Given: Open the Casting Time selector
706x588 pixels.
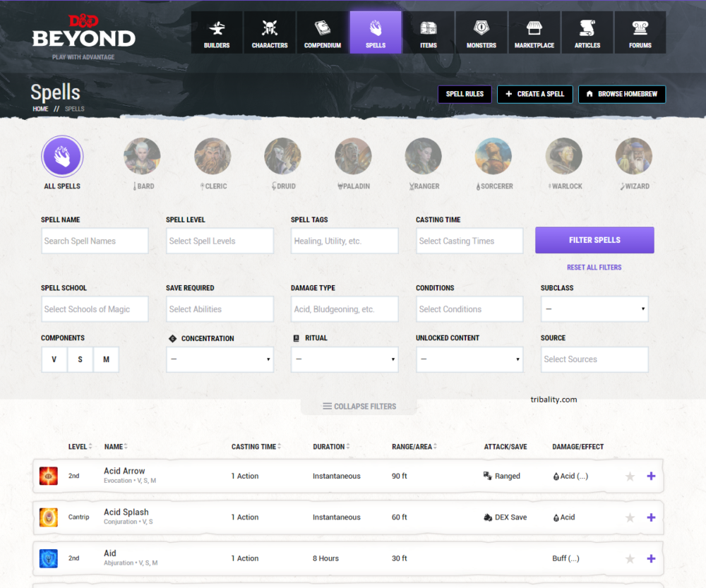Looking at the screenshot, I should tap(469, 241).
